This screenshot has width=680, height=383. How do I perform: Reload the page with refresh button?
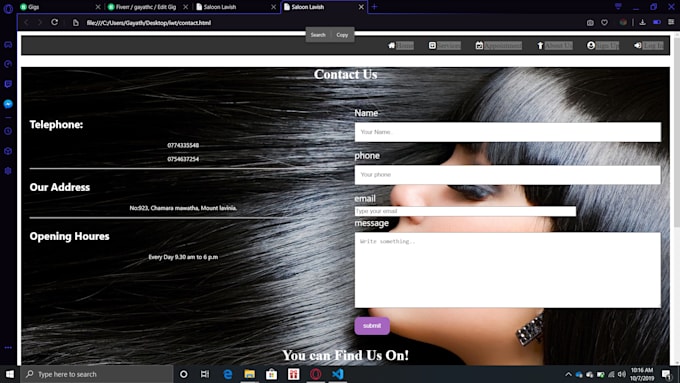55,22
